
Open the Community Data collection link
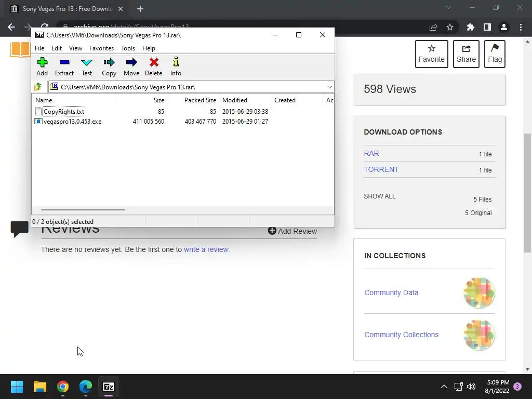pos(391,292)
